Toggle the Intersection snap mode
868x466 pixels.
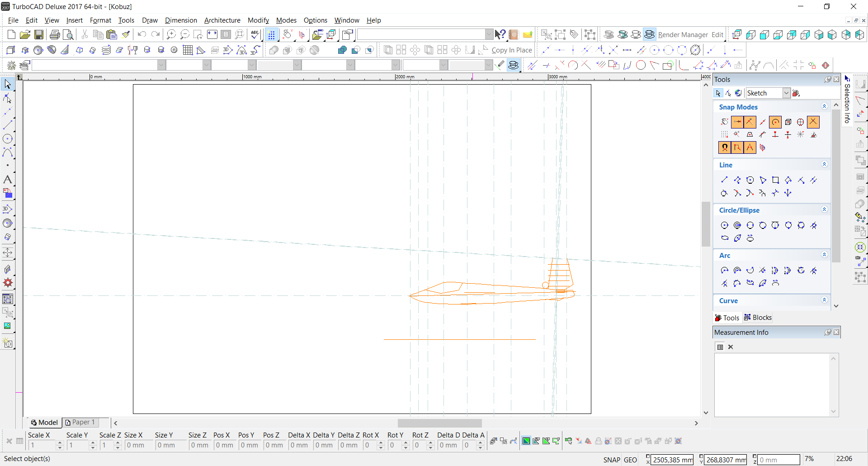(813, 122)
